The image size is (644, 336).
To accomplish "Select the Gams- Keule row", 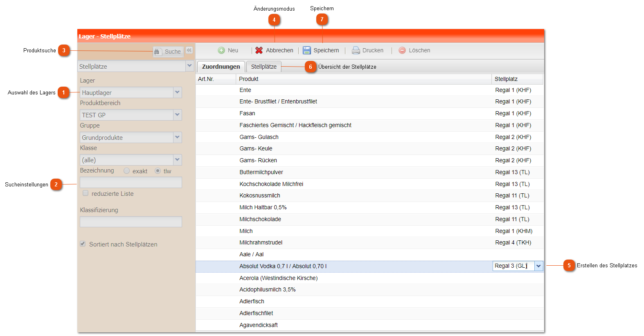I will (x=370, y=149).
